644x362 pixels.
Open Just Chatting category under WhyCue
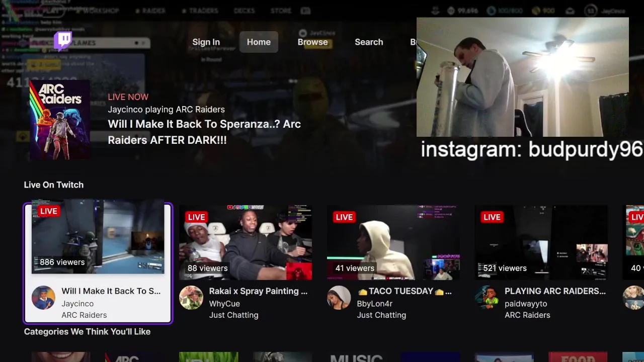pyautogui.click(x=233, y=315)
